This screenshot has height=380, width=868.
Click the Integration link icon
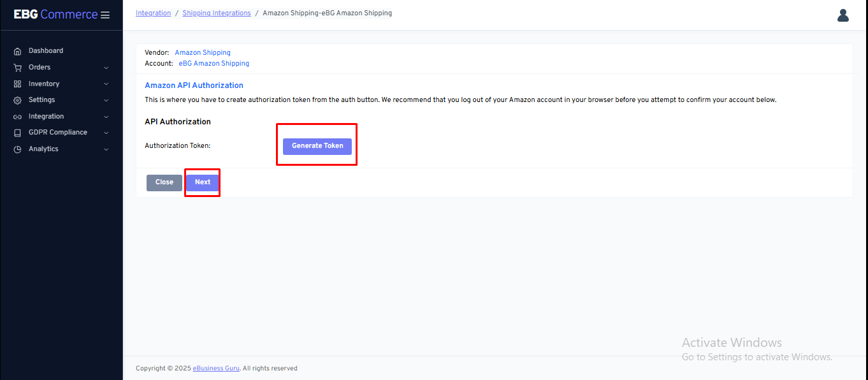pyautogui.click(x=17, y=117)
